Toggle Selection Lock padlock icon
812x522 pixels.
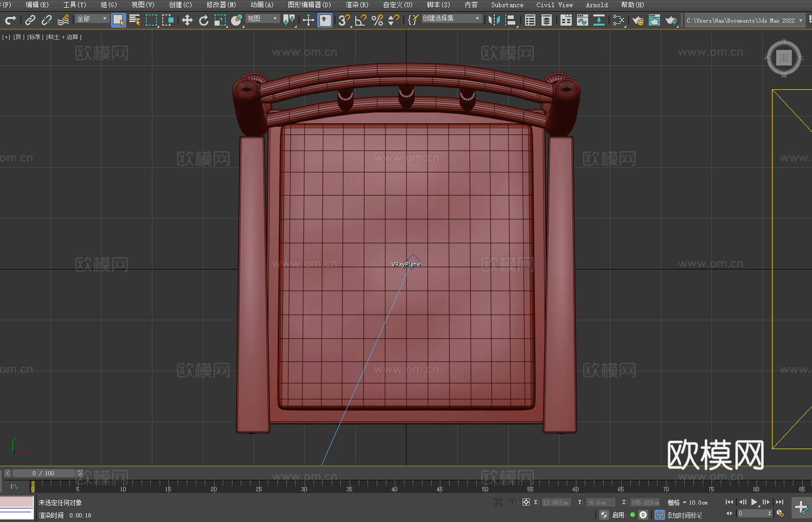(512, 502)
